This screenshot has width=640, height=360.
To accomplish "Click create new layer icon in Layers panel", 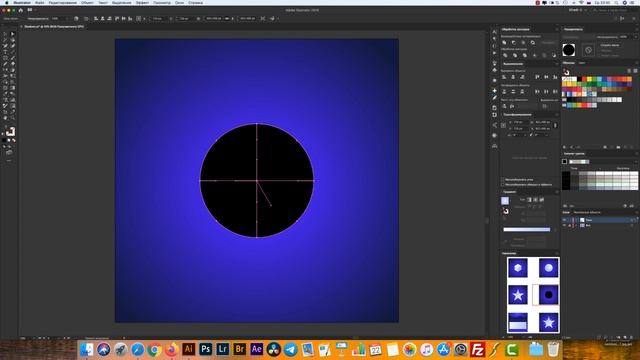I will (x=626, y=338).
